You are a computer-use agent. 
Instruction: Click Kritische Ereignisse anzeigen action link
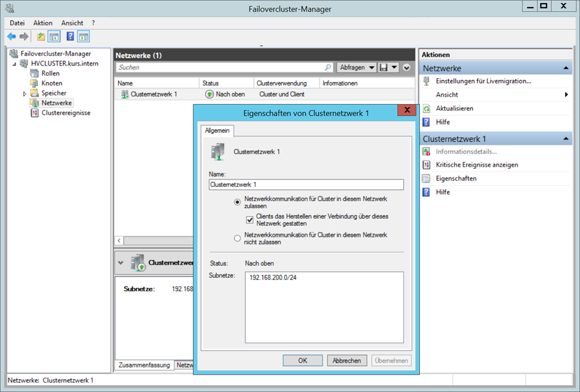[477, 165]
